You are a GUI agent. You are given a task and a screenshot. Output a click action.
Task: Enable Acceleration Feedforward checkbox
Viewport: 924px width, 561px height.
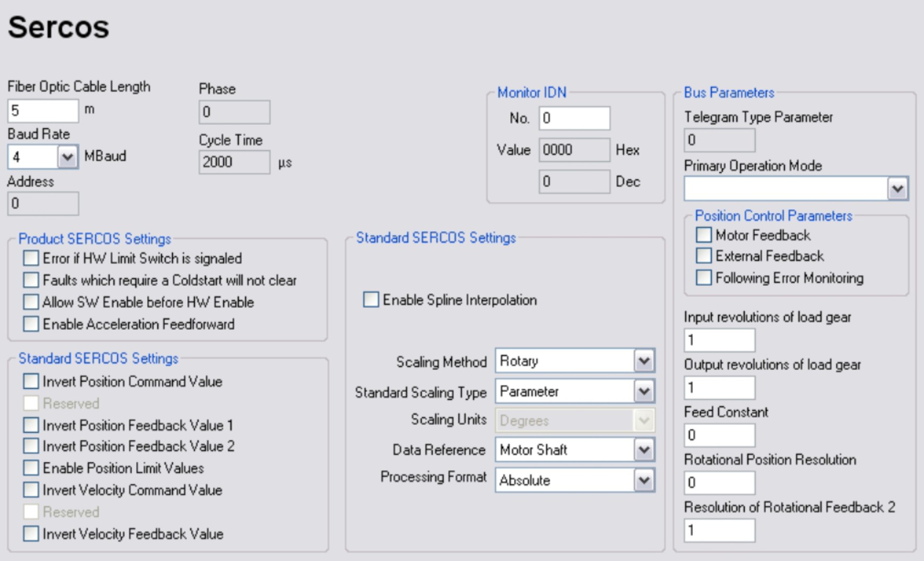tap(31, 324)
